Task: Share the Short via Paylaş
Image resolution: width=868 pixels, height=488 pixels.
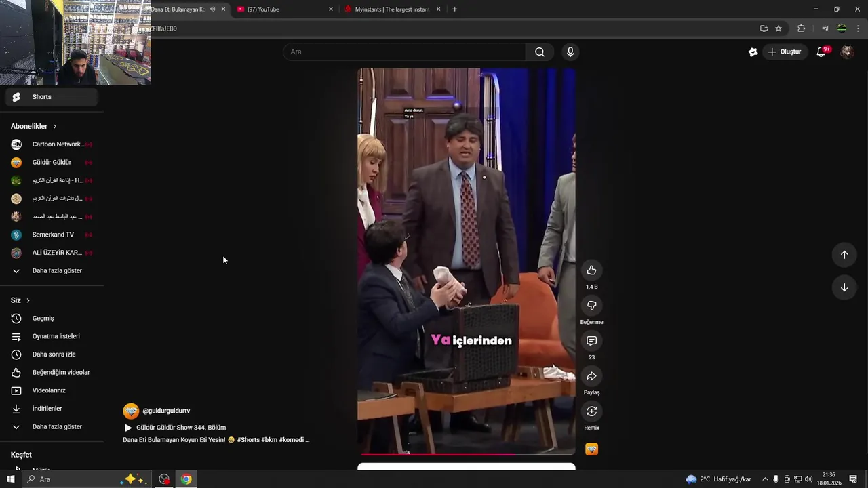Action: (x=591, y=376)
